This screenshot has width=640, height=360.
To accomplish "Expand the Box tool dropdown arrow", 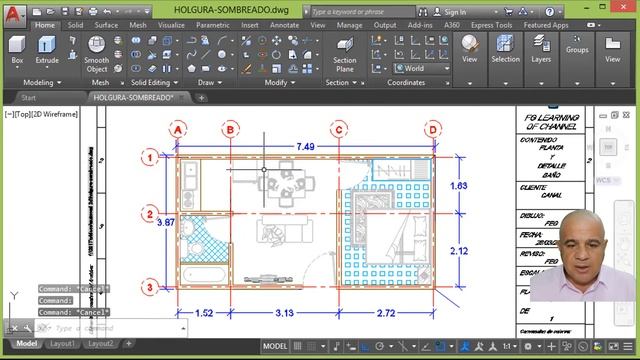I will click(x=17, y=67).
